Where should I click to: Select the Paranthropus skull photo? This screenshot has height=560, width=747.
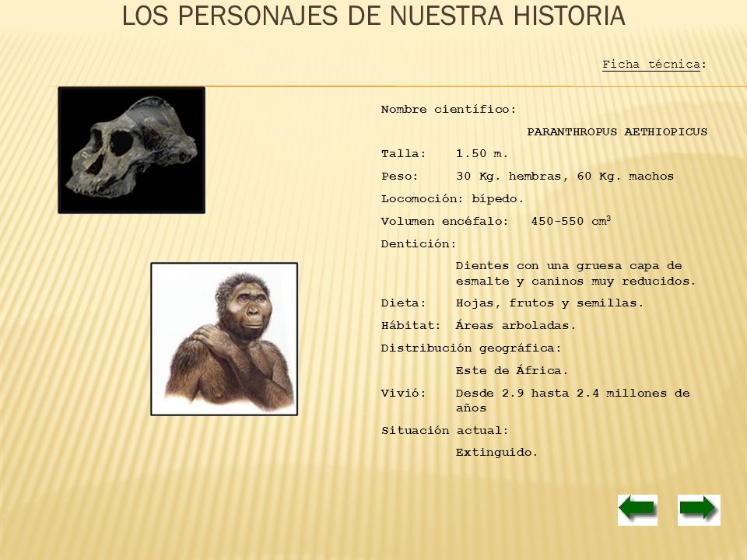coord(132,150)
